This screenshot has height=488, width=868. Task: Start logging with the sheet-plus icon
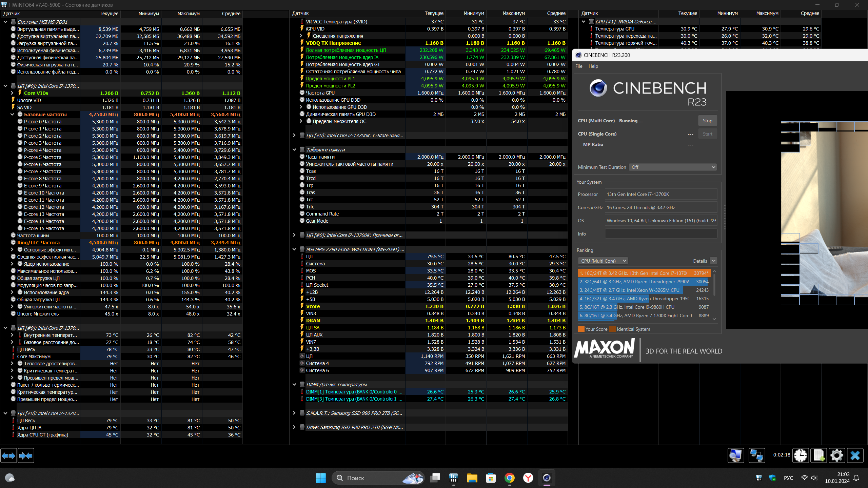818,455
